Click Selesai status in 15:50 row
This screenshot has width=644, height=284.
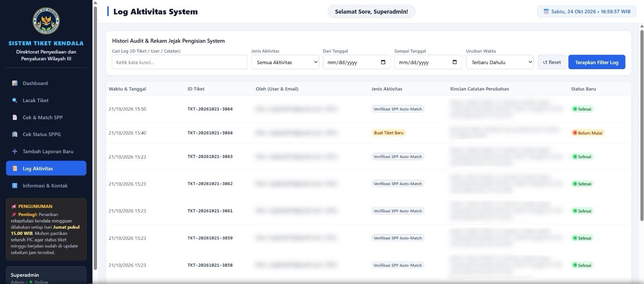pyautogui.click(x=582, y=109)
